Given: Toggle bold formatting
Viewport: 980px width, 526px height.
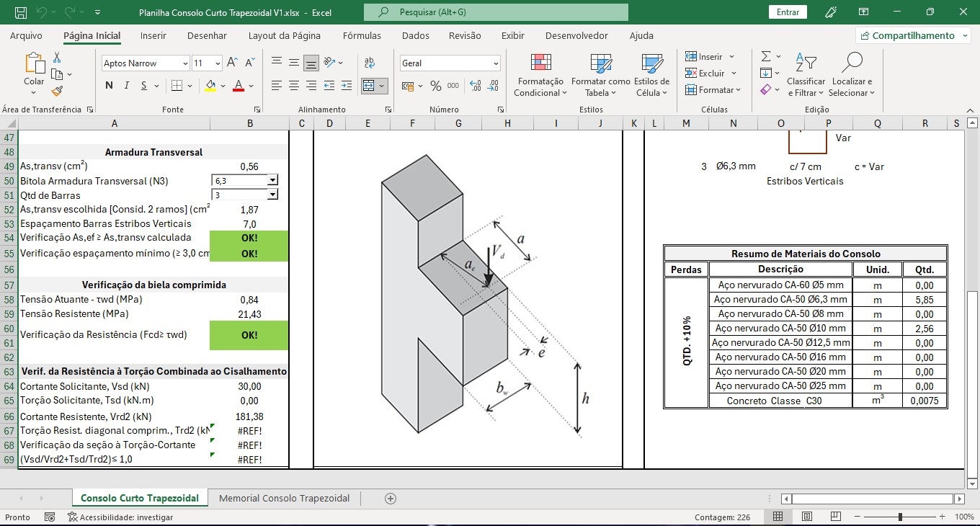Looking at the screenshot, I should [109, 86].
